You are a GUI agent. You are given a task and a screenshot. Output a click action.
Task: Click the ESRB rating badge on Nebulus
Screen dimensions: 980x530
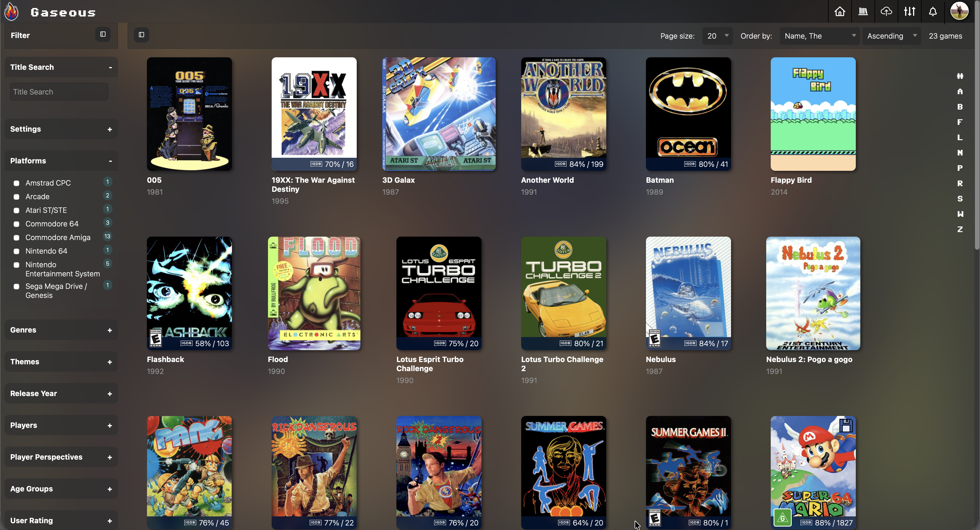[x=654, y=338]
